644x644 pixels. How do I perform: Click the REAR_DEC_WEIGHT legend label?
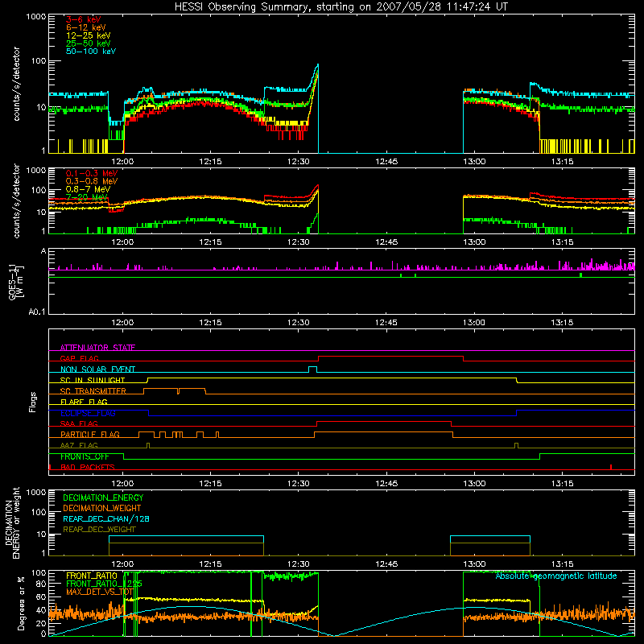[99, 530]
